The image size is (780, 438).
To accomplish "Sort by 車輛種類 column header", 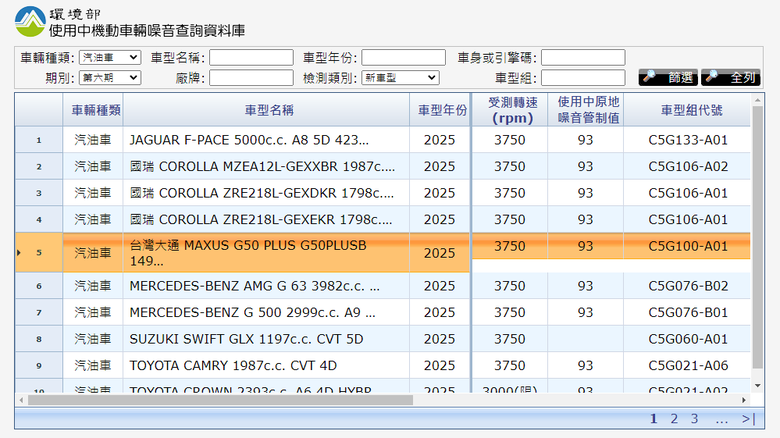I will pos(93,110).
